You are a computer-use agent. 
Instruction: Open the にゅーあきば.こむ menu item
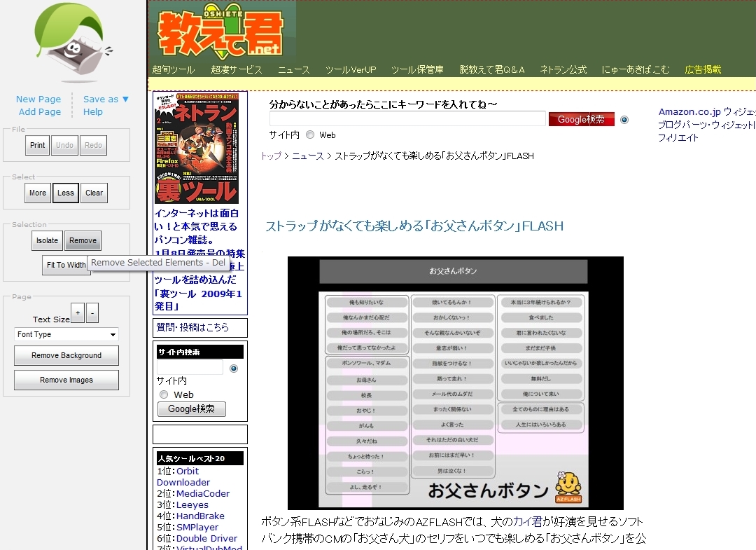[636, 69]
